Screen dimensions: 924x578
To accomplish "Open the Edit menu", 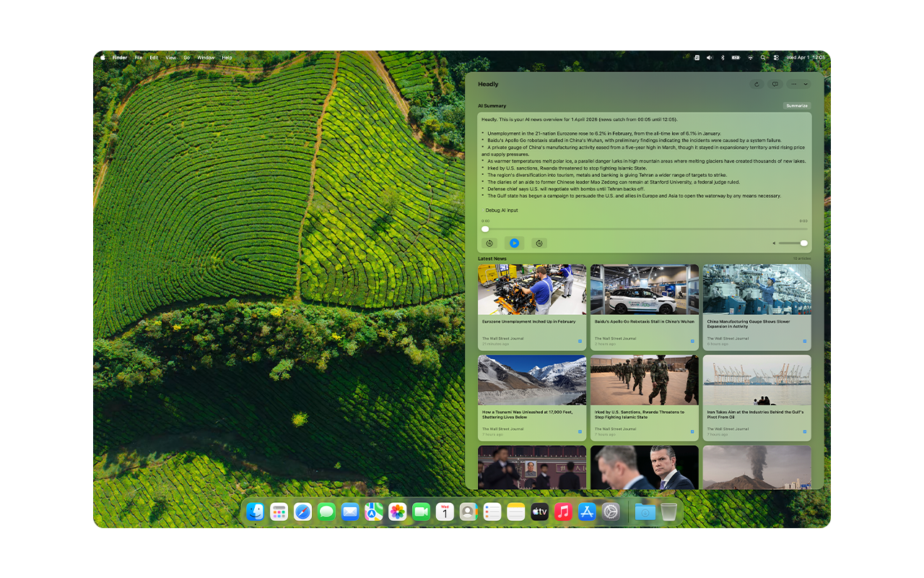I will click(154, 57).
